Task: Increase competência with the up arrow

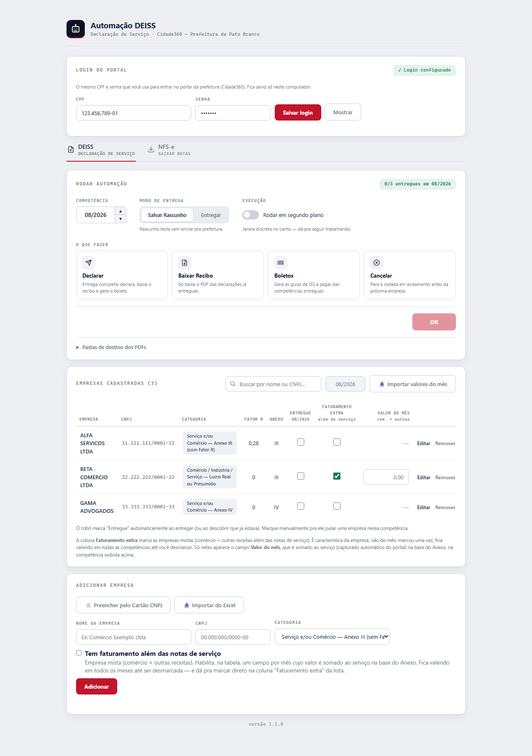Action: coord(121,211)
